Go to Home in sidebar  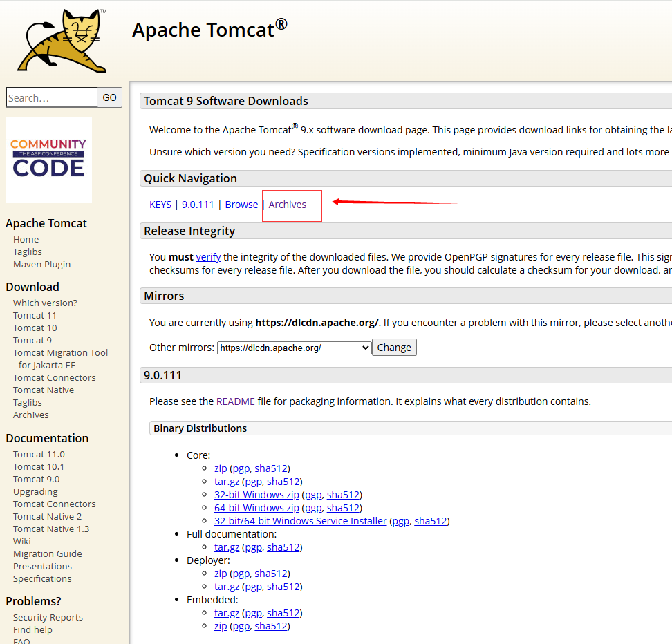click(26, 240)
